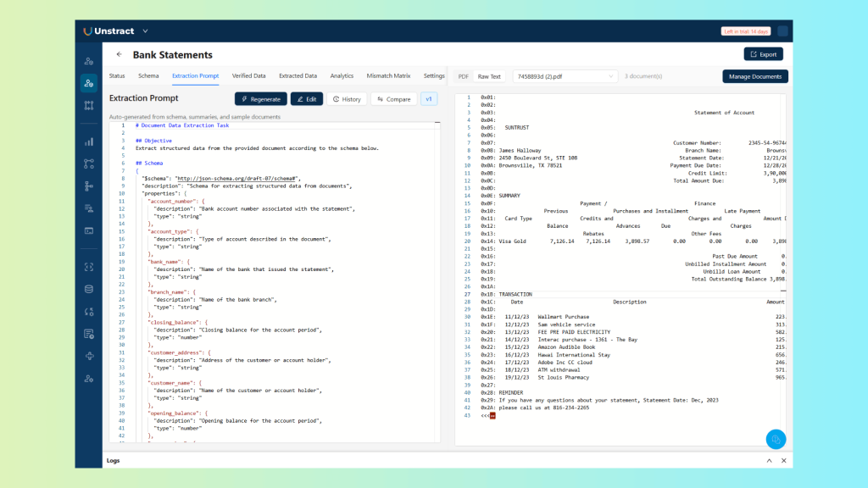Click the plus-shaped icon in left sidebar
This screenshot has width=868, height=488.
pos(89,356)
